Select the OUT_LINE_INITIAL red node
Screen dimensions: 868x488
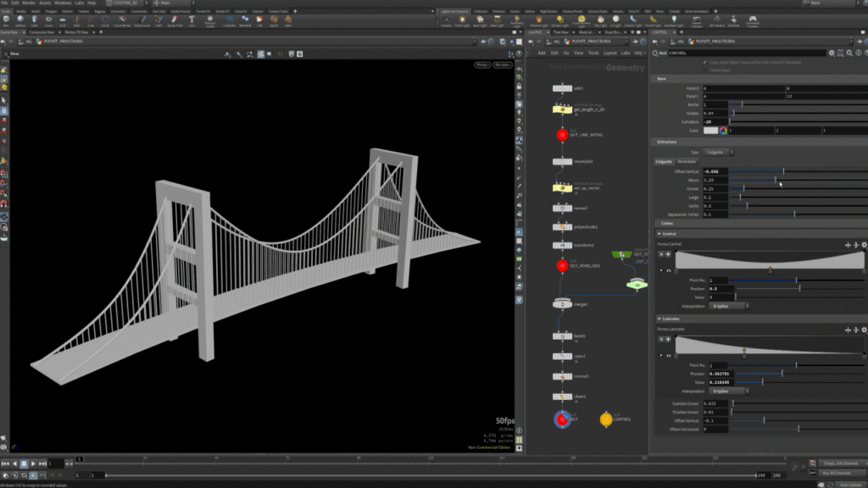pos(561,134)
